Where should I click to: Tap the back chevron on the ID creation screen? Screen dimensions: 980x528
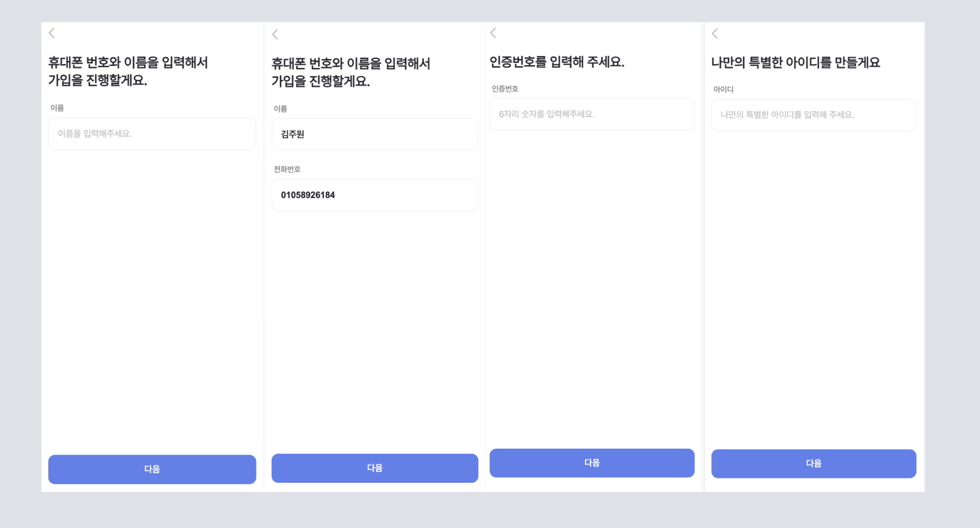[715, 33]
